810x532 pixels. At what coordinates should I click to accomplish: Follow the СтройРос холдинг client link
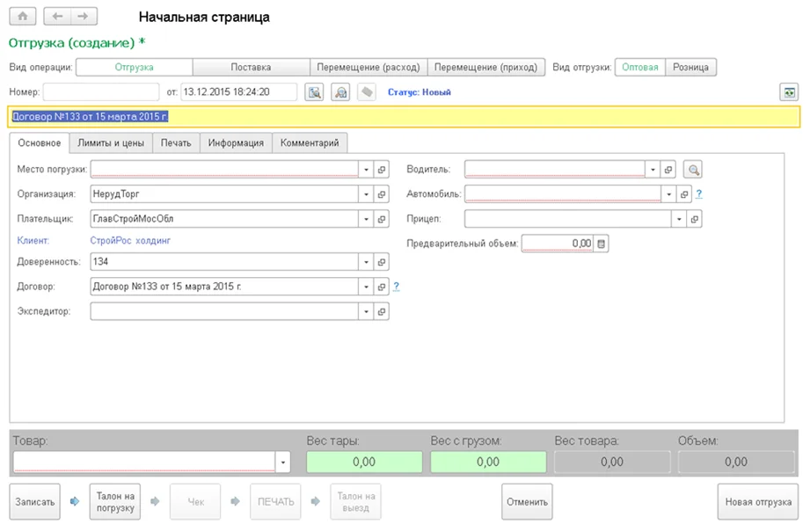pos(130,239)
